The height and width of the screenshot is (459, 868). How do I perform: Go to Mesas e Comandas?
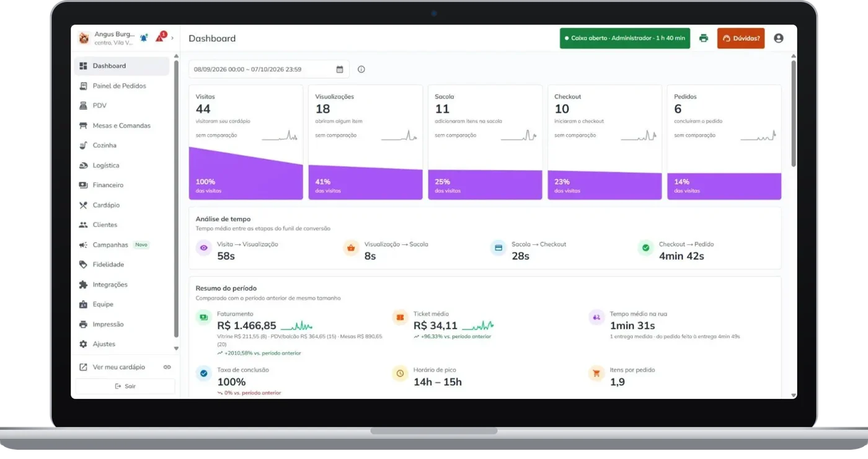click(122, 125)
